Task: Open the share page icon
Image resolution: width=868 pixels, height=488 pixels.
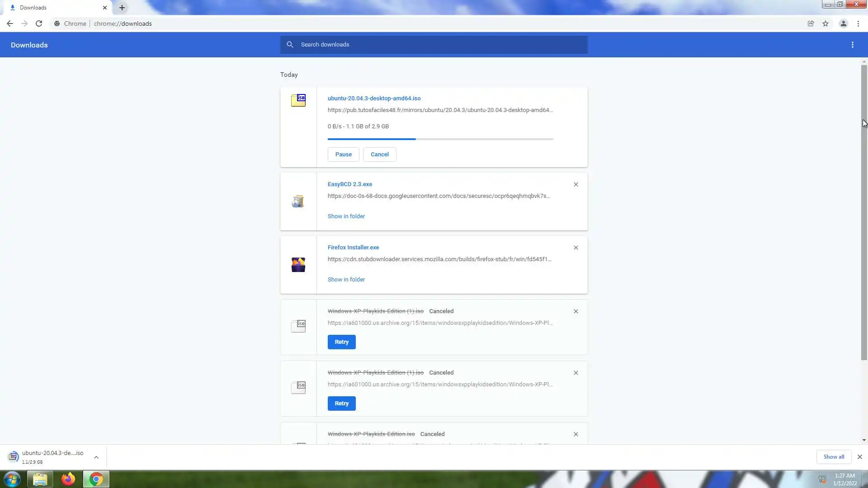Action: coord(811,23)
